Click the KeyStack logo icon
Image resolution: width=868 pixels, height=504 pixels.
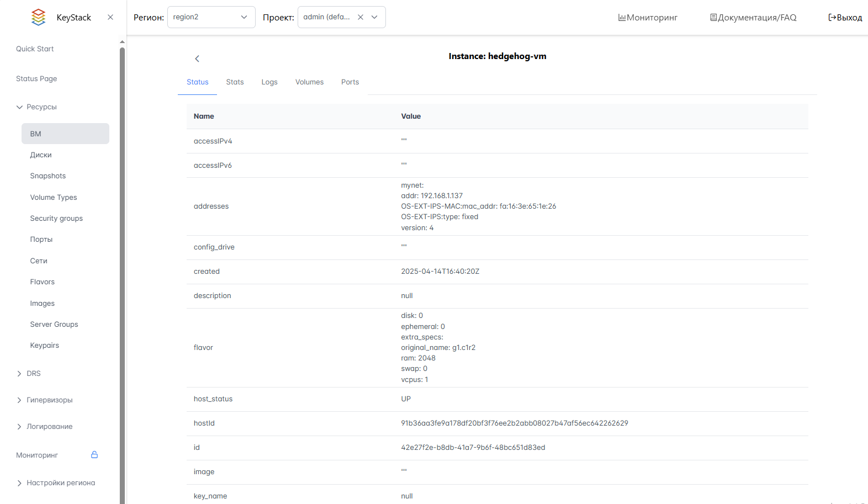coord(38,17)
